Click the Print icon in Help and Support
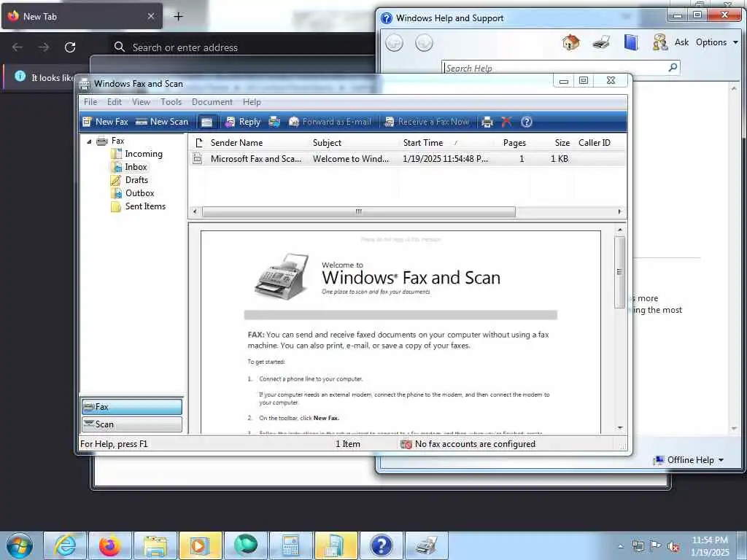This screenshot has height=560, width=747. 601,42
